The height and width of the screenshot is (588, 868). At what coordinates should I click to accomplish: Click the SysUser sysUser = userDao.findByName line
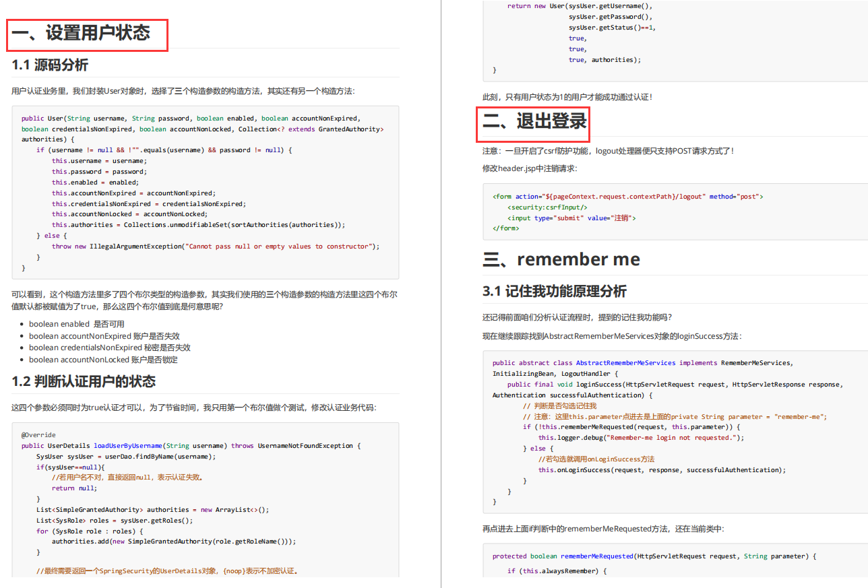(126, 457)
